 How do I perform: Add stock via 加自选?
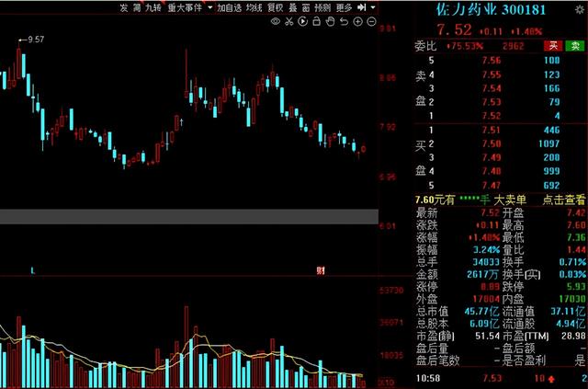coord(230,7)
